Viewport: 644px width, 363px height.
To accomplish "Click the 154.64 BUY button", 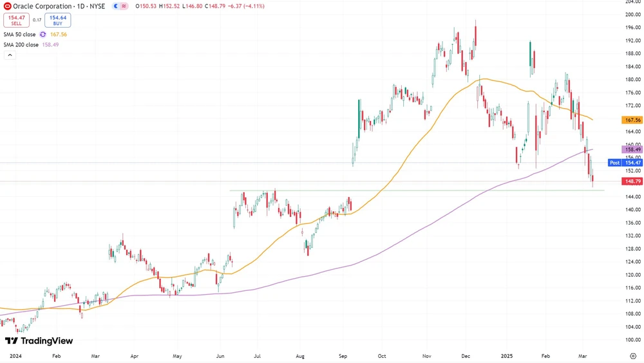I will 57,20.
